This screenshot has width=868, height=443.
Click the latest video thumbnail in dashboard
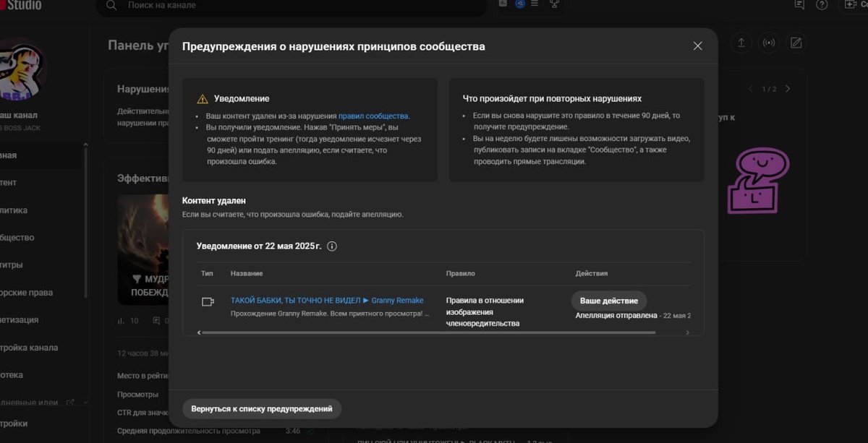143,249
